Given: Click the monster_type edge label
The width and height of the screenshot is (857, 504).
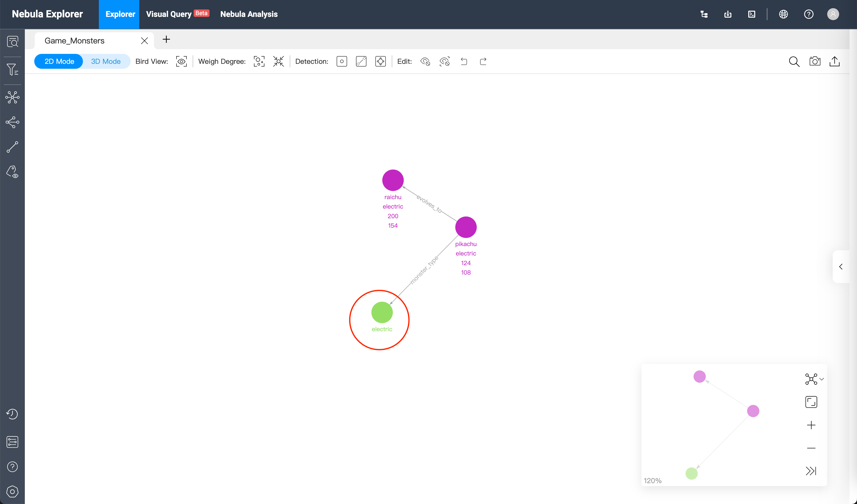Looking at the screenshot, I should coord(424,270).
